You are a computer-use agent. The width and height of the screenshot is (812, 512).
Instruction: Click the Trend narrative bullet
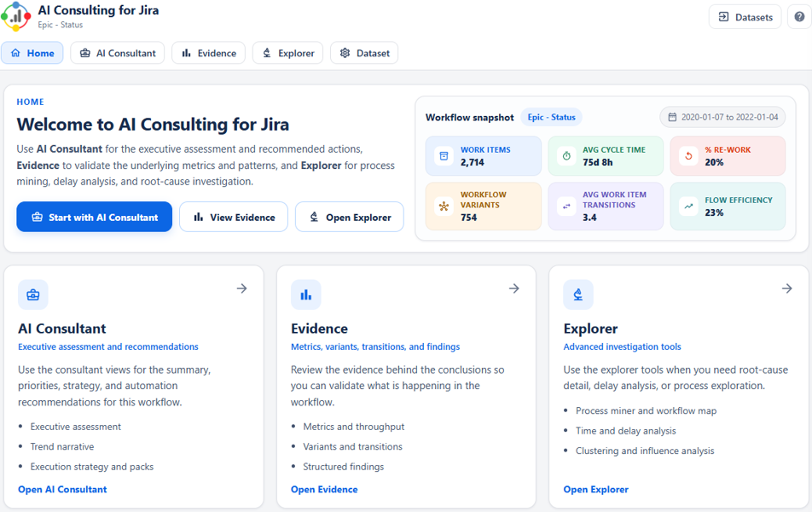coord(62,446)
